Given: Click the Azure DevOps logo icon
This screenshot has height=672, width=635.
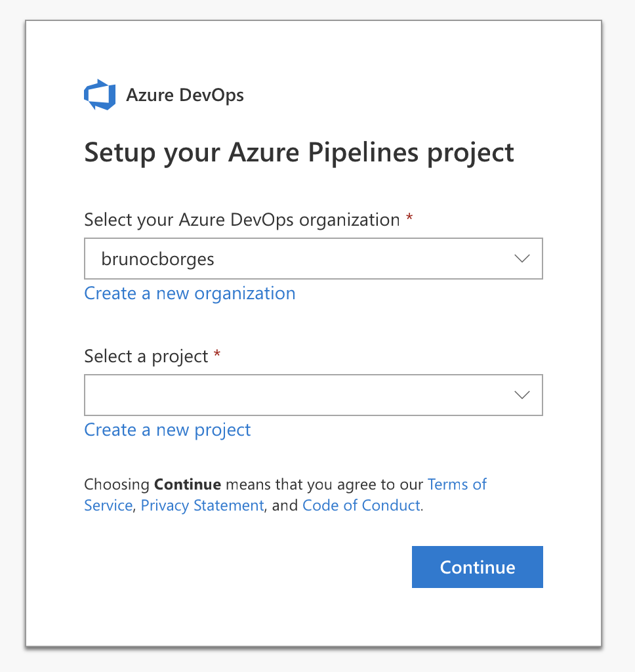Looking at the screenshot, I should [100, 94].
